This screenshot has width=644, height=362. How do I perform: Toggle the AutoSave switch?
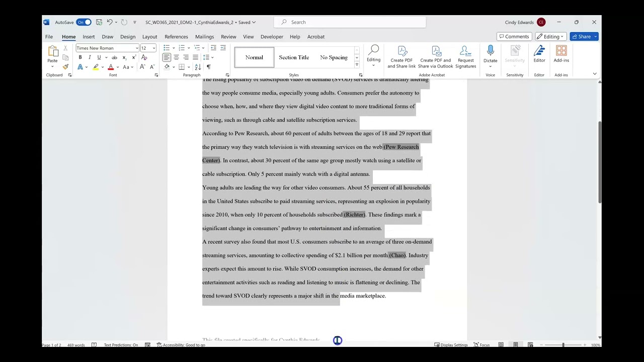[84, 22]
